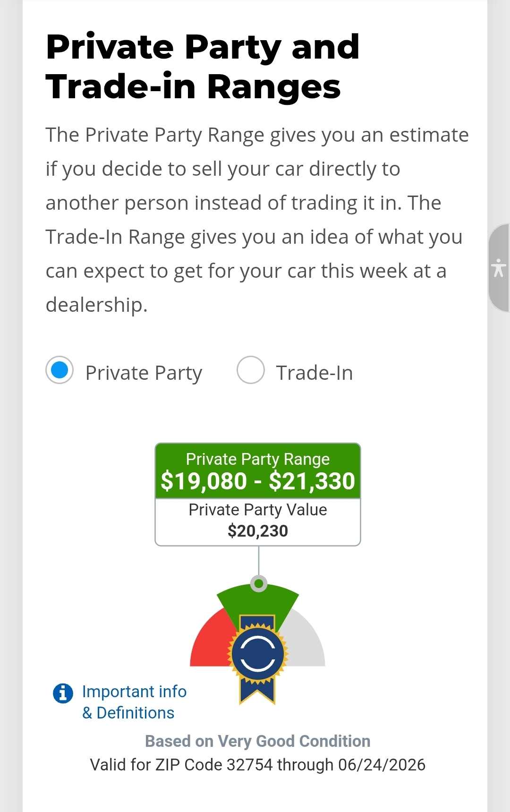Click the Private Party and Trade-in Ranges heading
Screen dimensions: 510x812
click(203, 67)
